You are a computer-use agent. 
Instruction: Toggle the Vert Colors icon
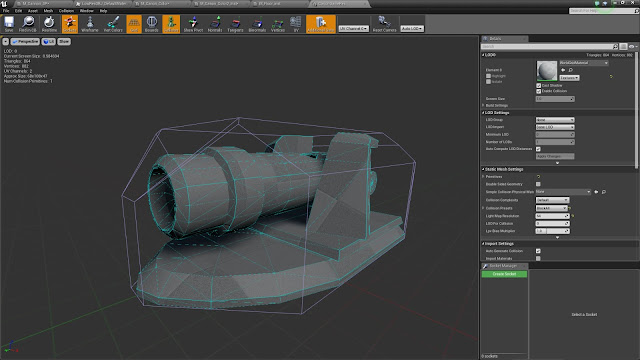[113, 24]
